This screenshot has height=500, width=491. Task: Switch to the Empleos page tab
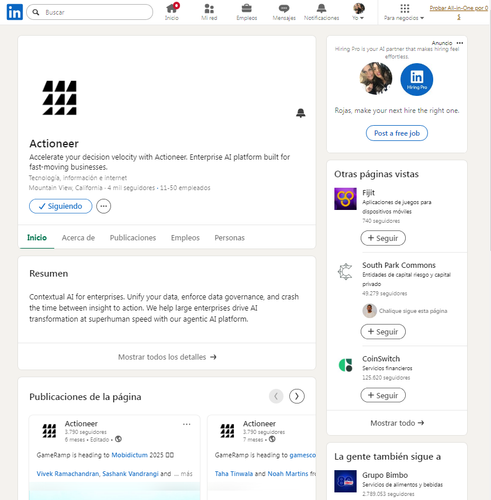tap(185, 238)
